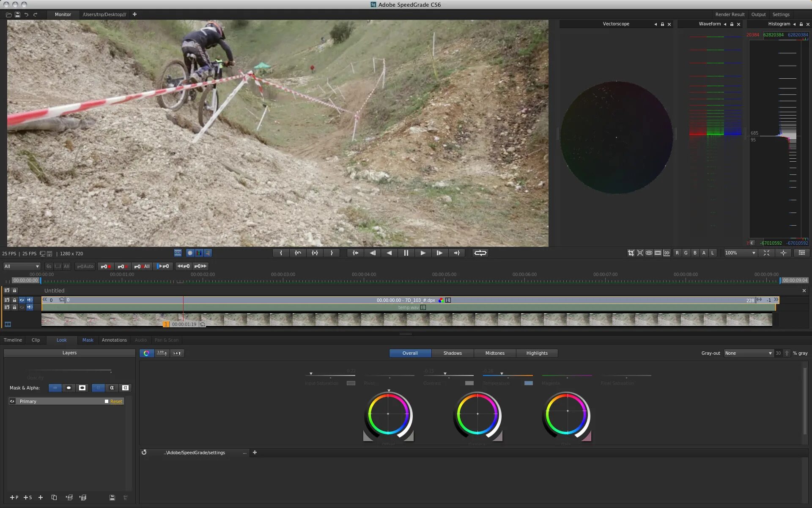Switch to the Mask tab
Screen dimensions: 812x508
(88, 340)
